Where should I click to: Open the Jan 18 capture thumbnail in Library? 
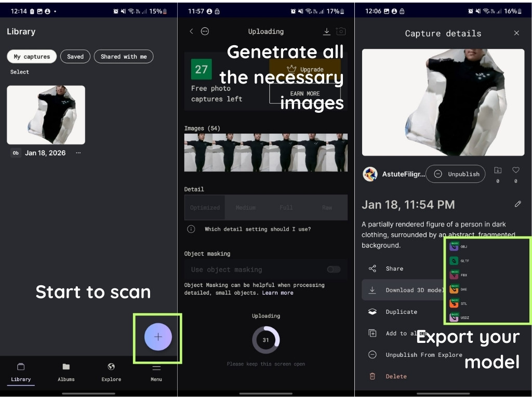(x=46, y=115)
